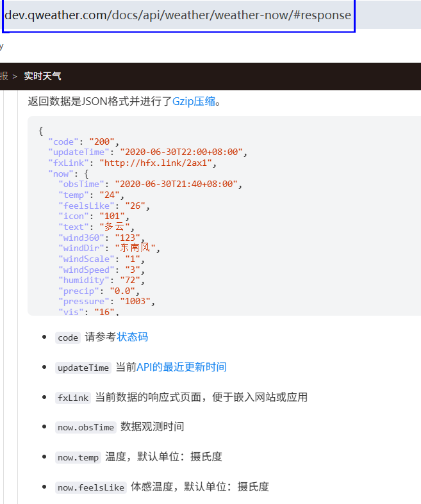Viewport: 421px width, 504px height.
Task: Click the now.obsTime tag in the list
Action: [x=86, y=428]
